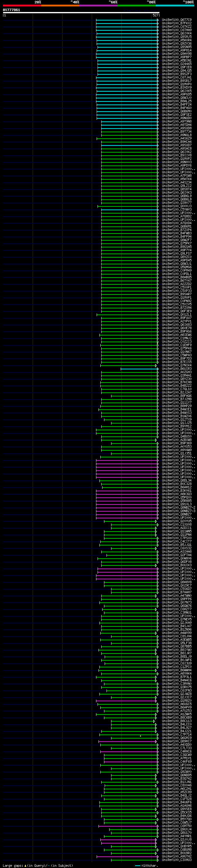
Task: Select hit label UniRef100_Q9FSE2
Action: tap(177, 115)
